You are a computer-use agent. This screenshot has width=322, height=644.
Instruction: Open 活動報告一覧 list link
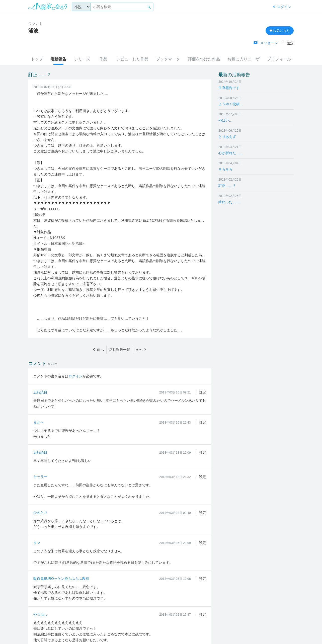[x=120, y=350]
